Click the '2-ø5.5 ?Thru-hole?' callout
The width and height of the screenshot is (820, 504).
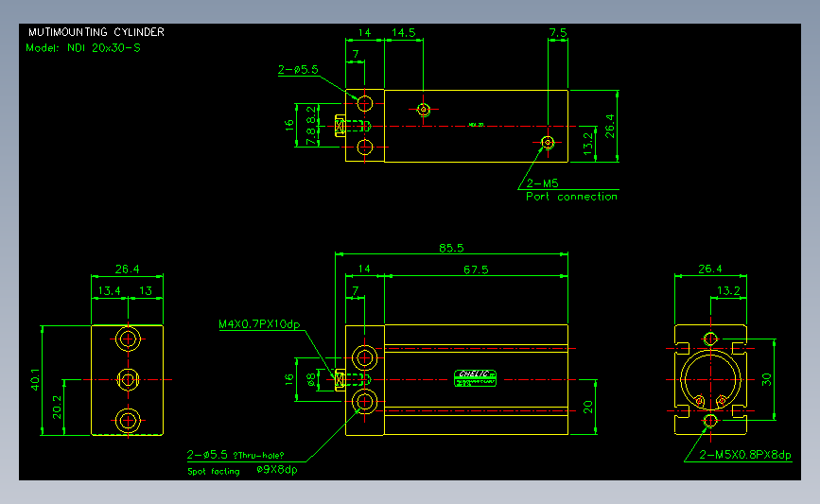(x=236, y=455)
